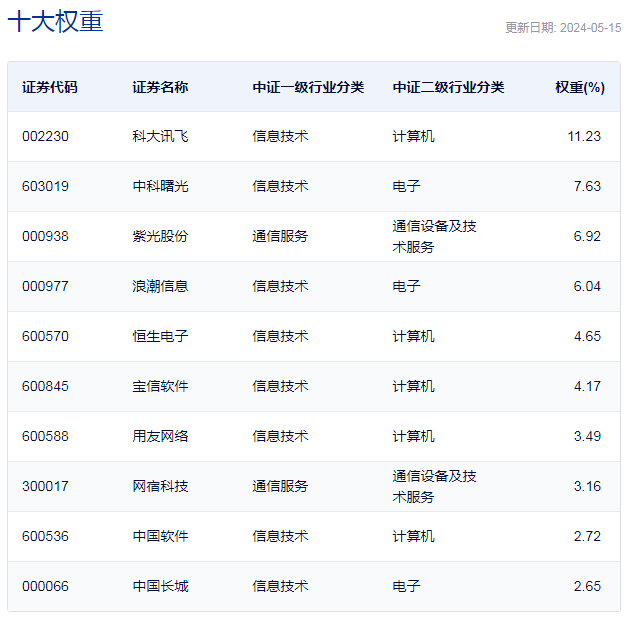Click 电子 in the 中国长城 row
The width and height of the screenshot is (626, 617).
coord(406,586)
